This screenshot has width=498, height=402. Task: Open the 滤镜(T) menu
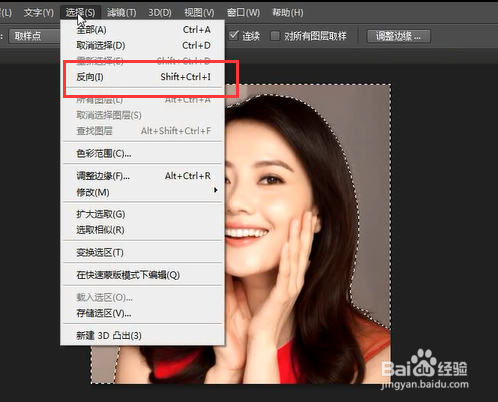tap(121, 13)
